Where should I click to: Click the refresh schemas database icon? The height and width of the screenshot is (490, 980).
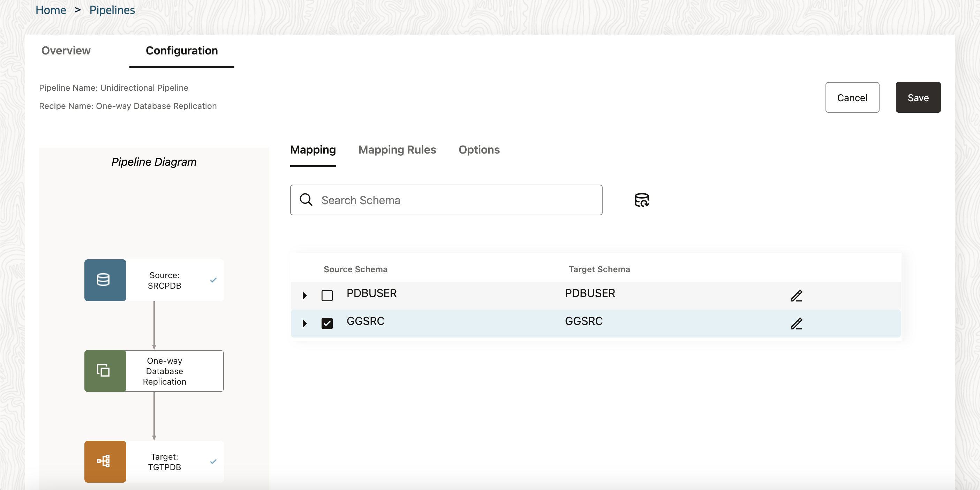click(641, 200)
